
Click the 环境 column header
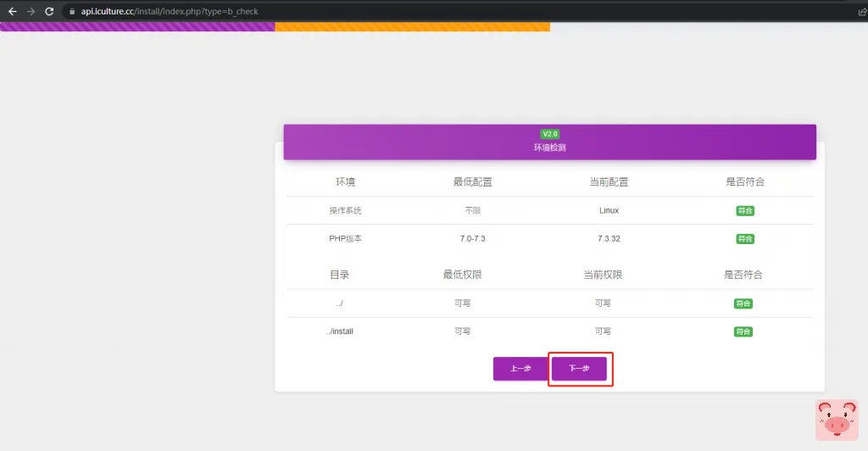point(346,182)
